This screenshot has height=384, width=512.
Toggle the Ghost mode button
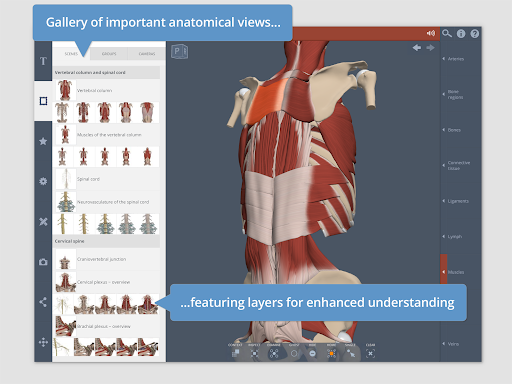click(294, 353)
